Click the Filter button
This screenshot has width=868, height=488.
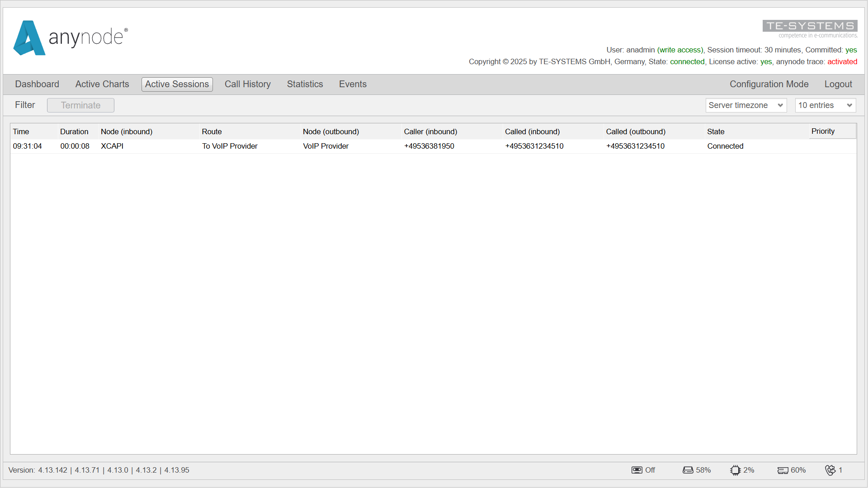[25, 105]
